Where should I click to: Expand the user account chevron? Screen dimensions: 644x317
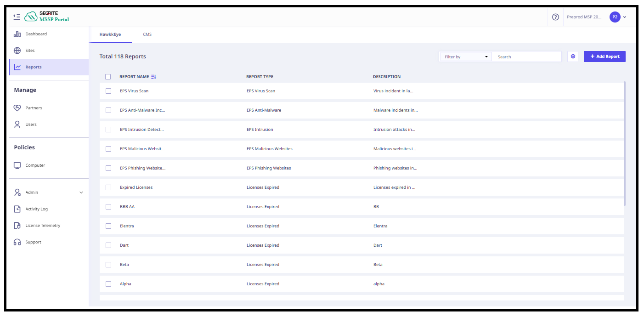click(x=625, y=17)
